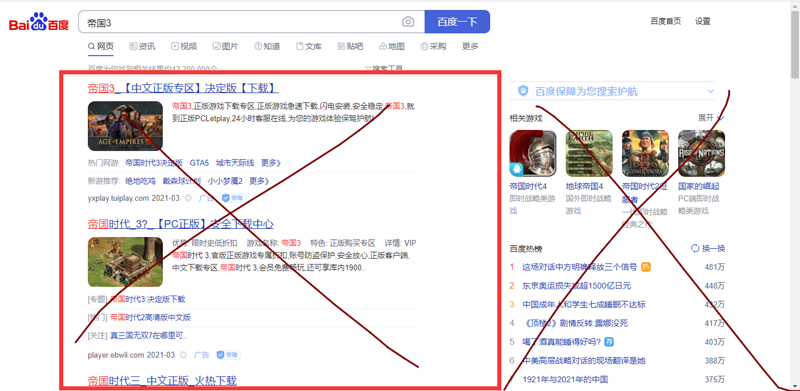Click 保障 badge next to player.ebwii.com
The height and width of the screenshot is (391, 800).
(229, 355)
